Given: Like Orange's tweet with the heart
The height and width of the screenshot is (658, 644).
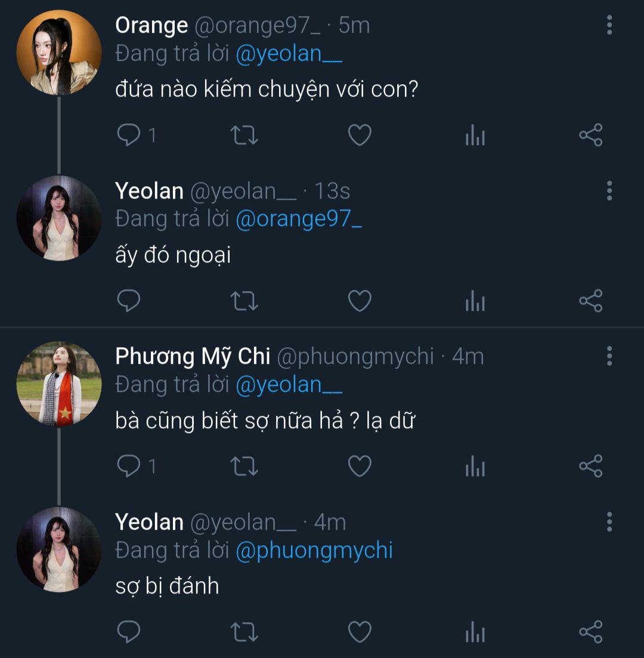Looking at the screenshot, I should 360,136.
